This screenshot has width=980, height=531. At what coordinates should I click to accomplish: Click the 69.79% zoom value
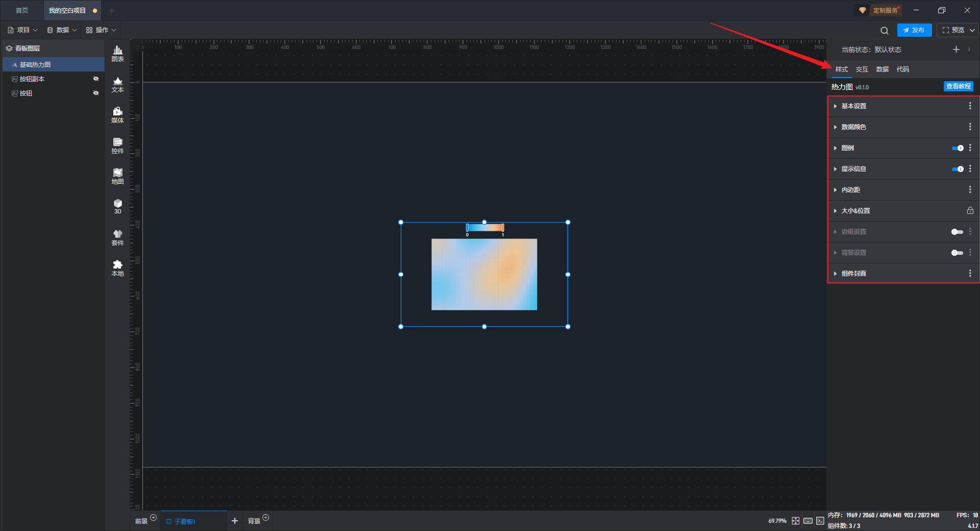point(777,521)
